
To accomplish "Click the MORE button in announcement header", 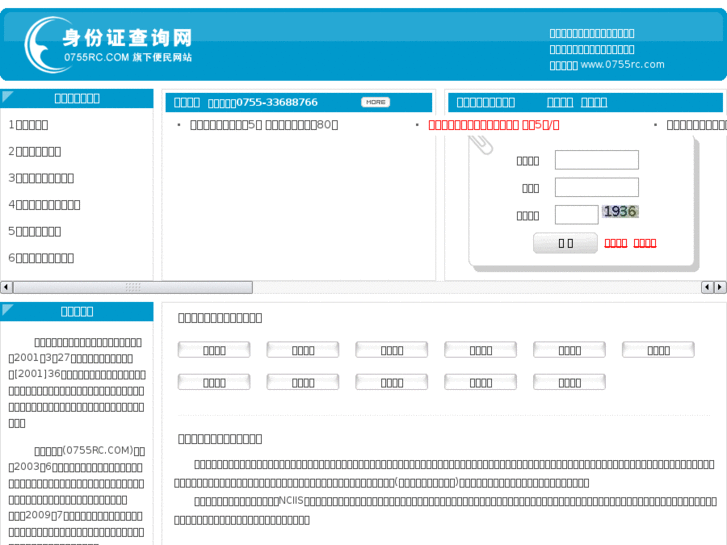I will click(x=376, y=102).
